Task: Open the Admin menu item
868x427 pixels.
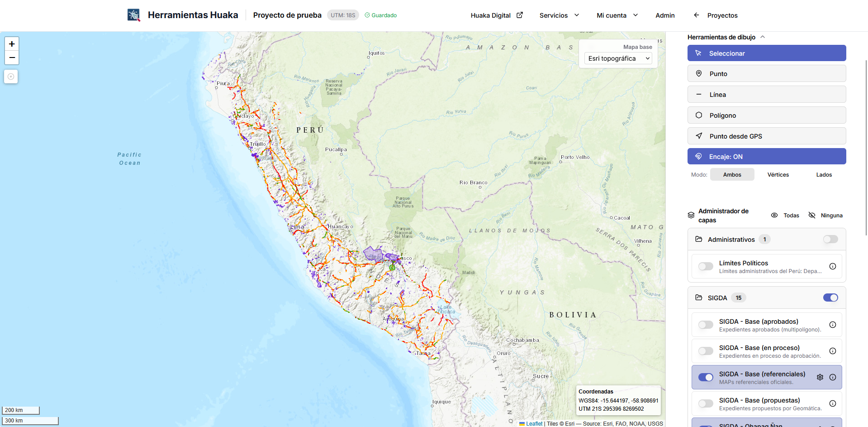Action: (664, 15)
